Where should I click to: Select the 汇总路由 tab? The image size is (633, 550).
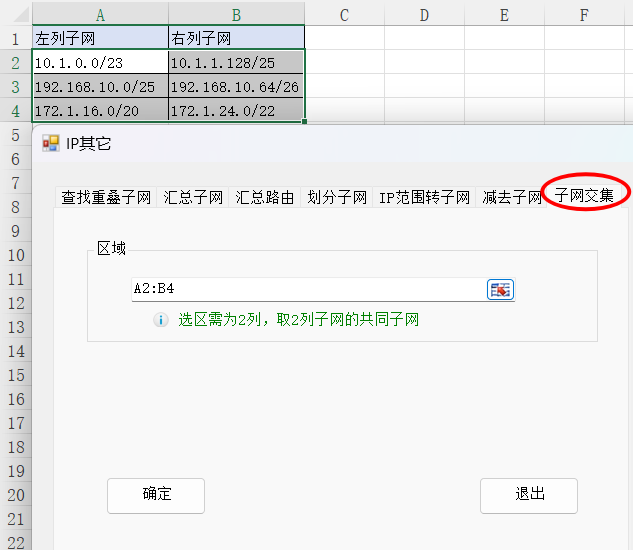265,197
